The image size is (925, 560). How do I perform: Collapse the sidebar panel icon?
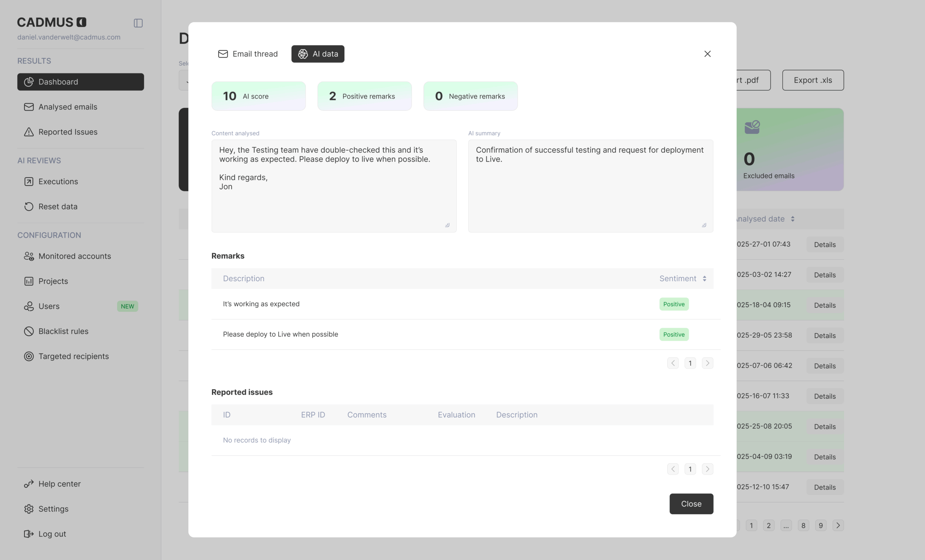point(138,23)
